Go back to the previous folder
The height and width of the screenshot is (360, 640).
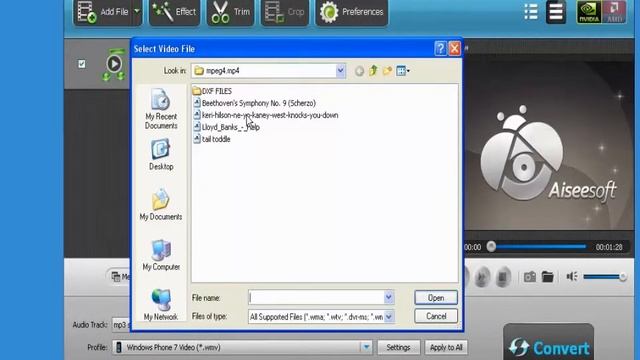(359, 71)
